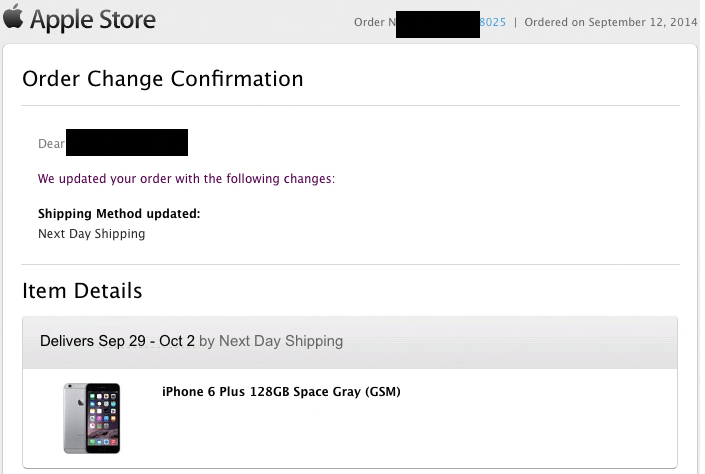Select the Order Change Confirmation heading
Image resolution: width=705 pixels, height=474 pixels.
point(162,78)
